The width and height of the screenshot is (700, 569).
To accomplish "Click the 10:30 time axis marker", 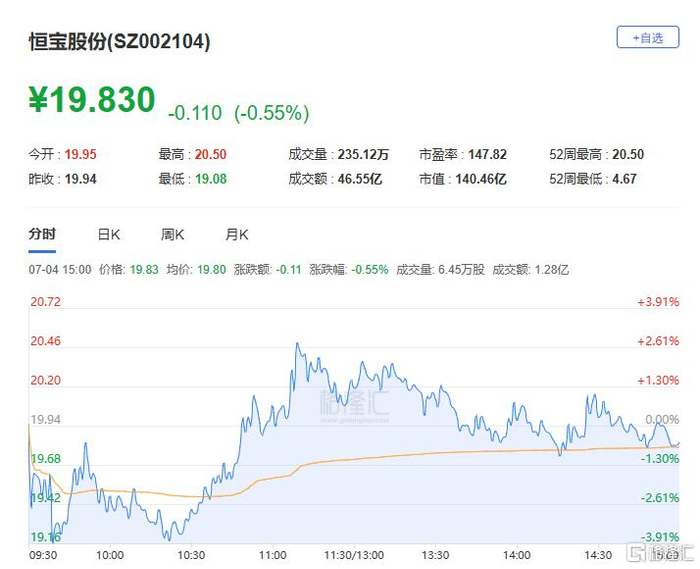I will (x=191, y=555).
